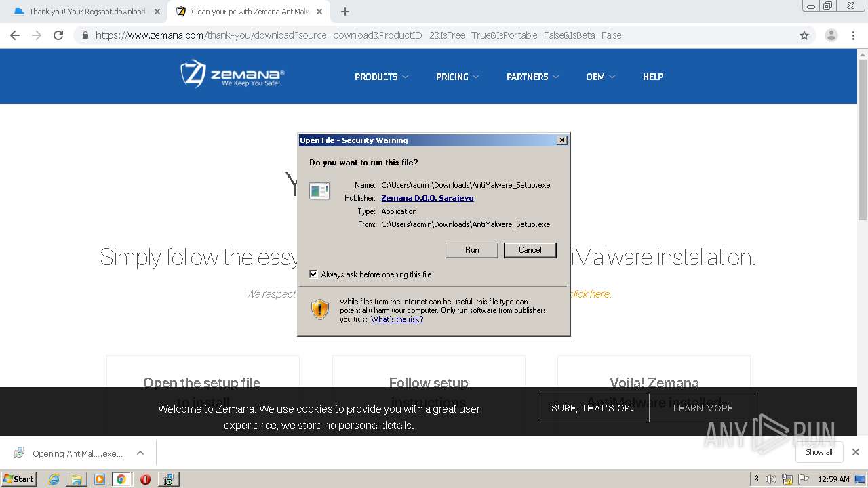This screenshot has height=488, width=868.
Task: Follow the orange click here link
Action: coord(591,293)
